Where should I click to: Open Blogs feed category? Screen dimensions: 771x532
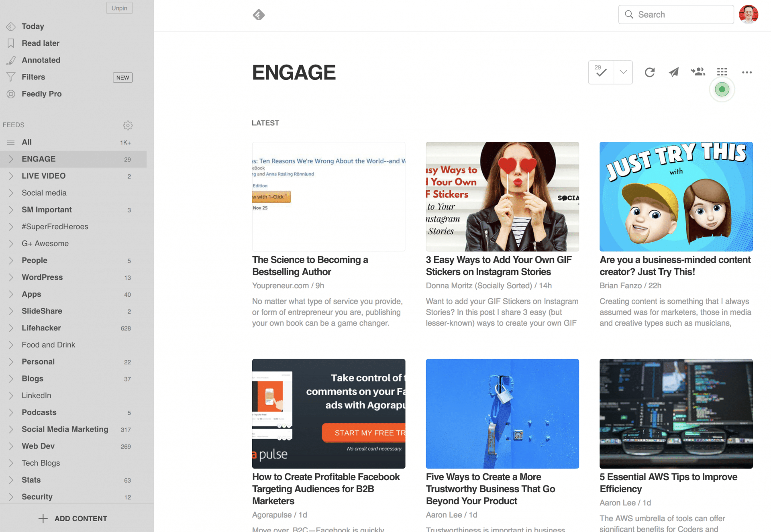pyautogui.click(x=33, y=379)
